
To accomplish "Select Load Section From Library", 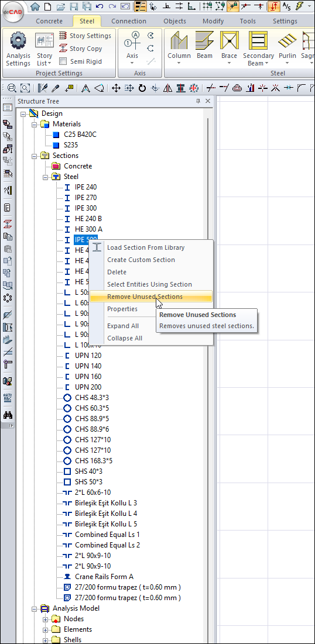I will coord(146,247).
